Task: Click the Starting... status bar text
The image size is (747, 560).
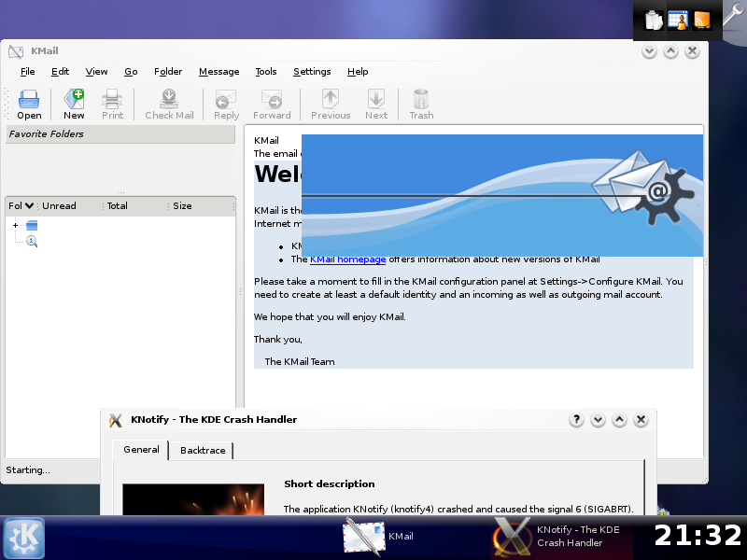Action: click(x=28, y=470)
